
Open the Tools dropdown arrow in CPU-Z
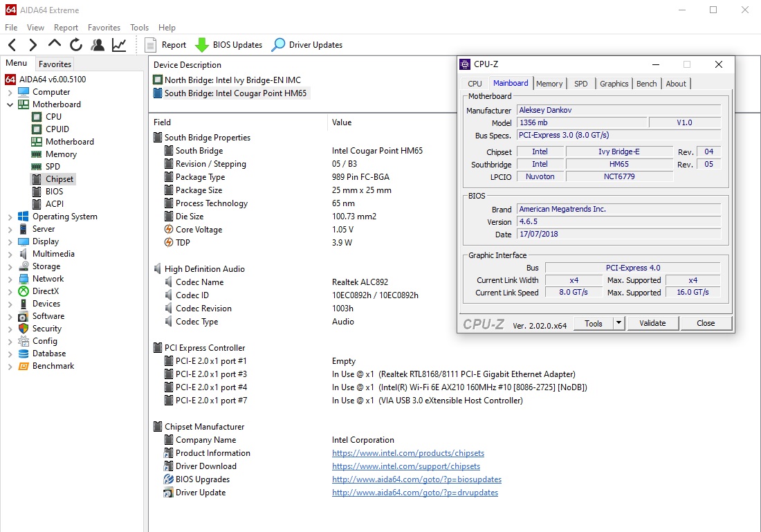tap(618, 323)
